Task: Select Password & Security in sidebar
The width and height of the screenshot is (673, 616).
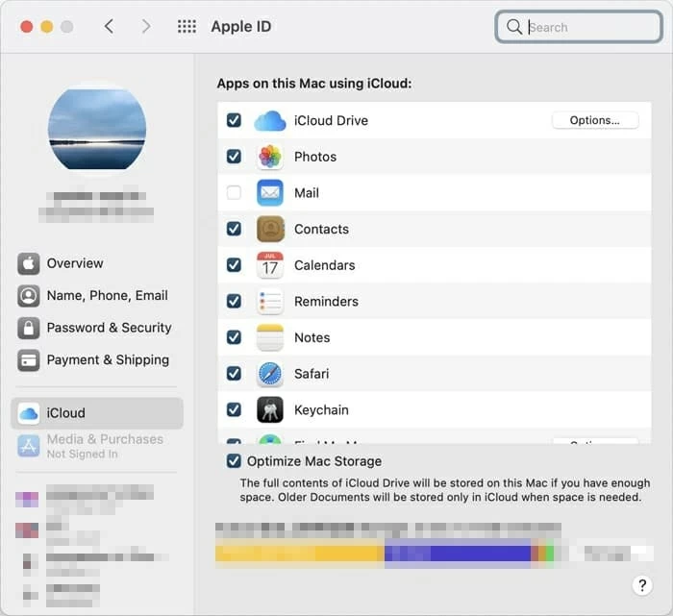Action: (x=109, y=328)
